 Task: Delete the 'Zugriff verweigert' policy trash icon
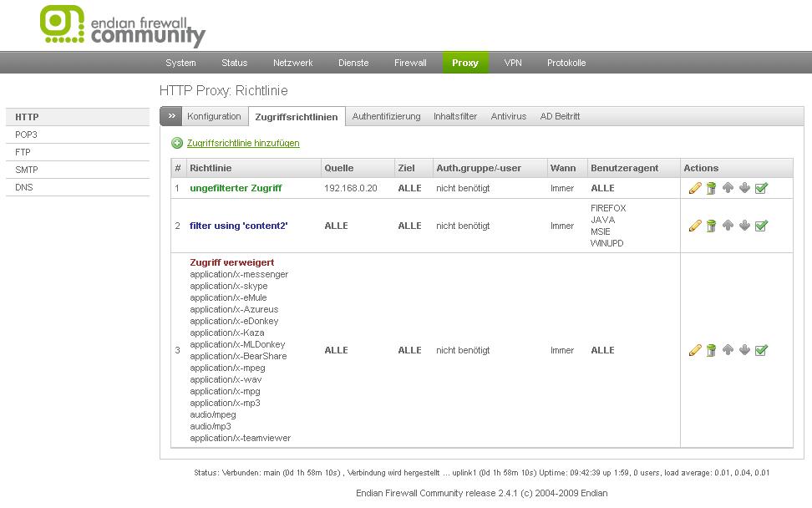711,350
